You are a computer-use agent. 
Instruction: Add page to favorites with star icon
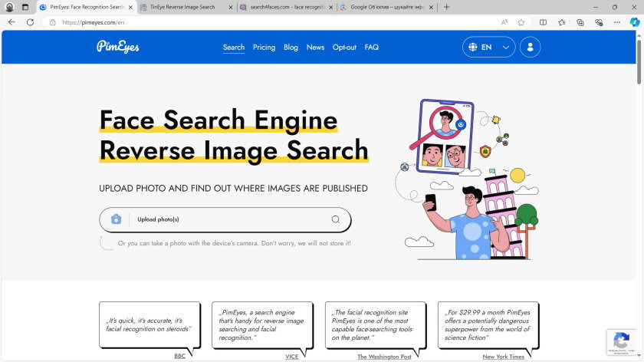coord(521,22)
